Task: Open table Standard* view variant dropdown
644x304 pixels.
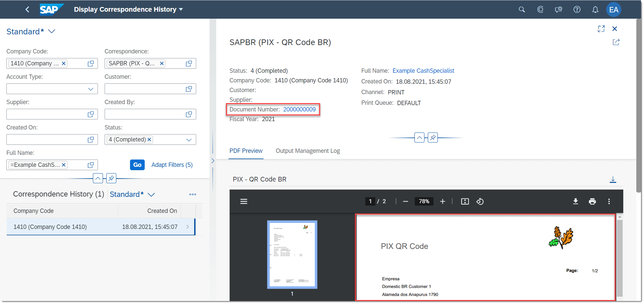Action: pyautogui.click(x=151, y=195)
